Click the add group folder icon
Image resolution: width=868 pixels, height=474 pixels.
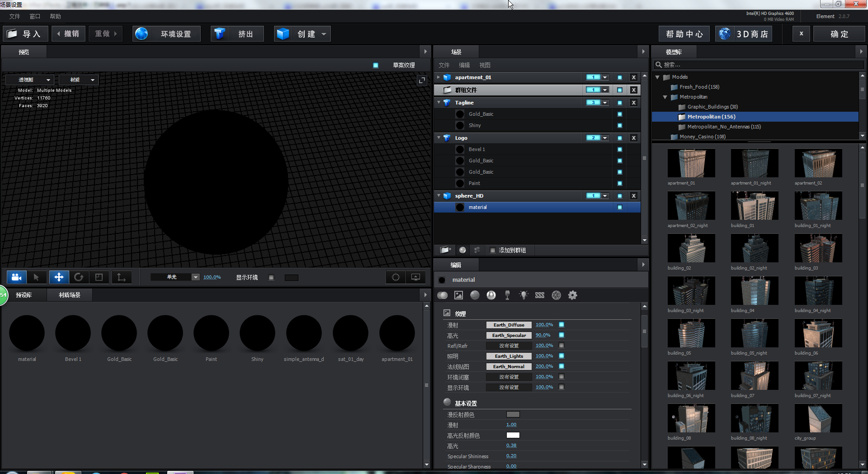point(445,250)
